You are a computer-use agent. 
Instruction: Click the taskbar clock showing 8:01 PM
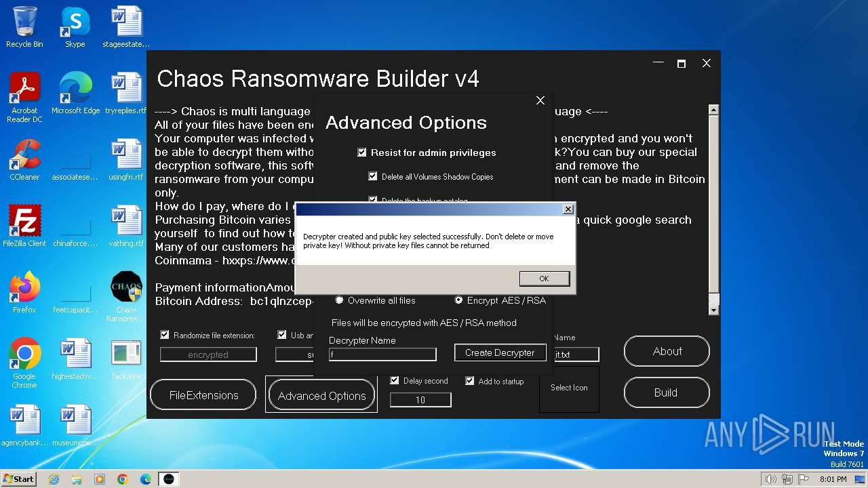833,479
